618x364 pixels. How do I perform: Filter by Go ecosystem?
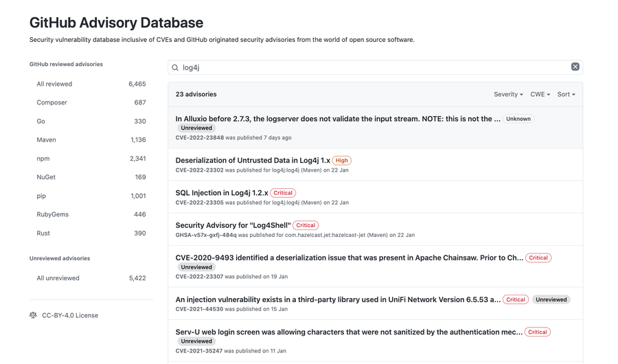[91, 121]
